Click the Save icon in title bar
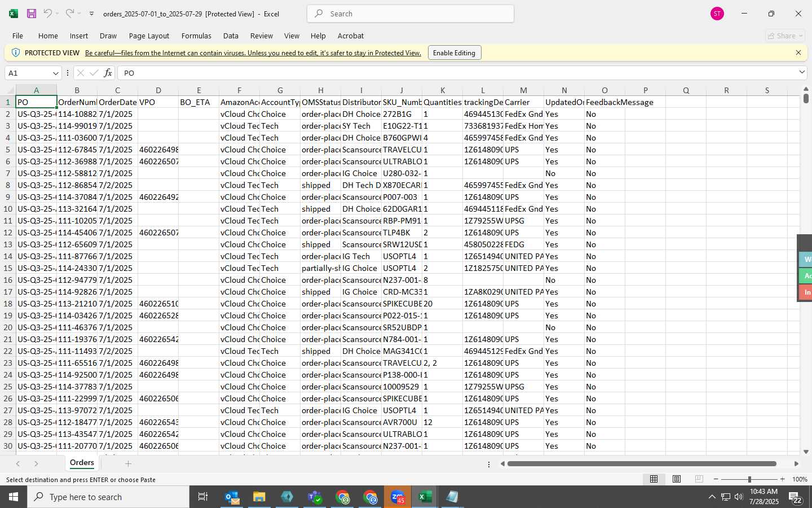 tap(32, 14)
